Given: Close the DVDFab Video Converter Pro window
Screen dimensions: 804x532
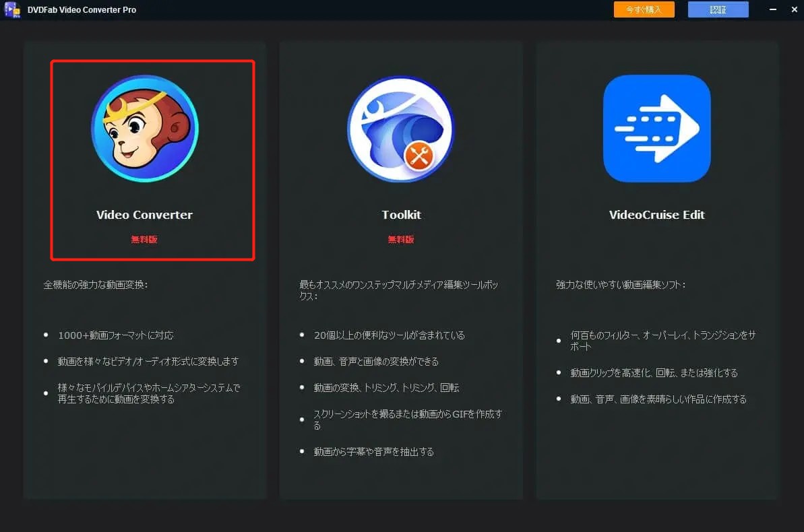Looking at the screenshot, I should tap(795, 9).
